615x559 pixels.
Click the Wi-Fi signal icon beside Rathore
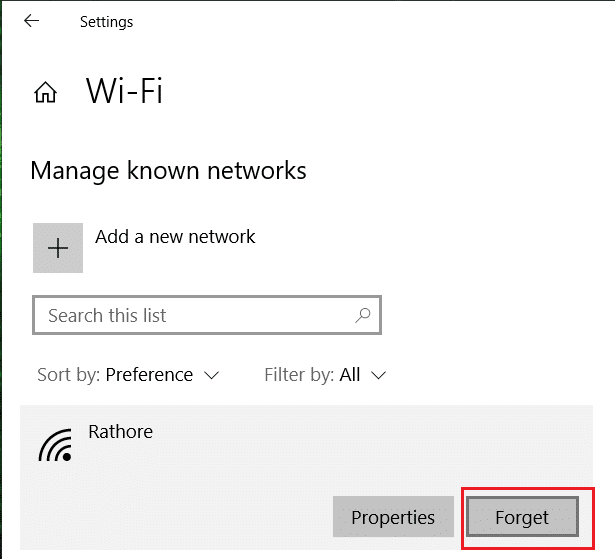click(x=56, y=446)
